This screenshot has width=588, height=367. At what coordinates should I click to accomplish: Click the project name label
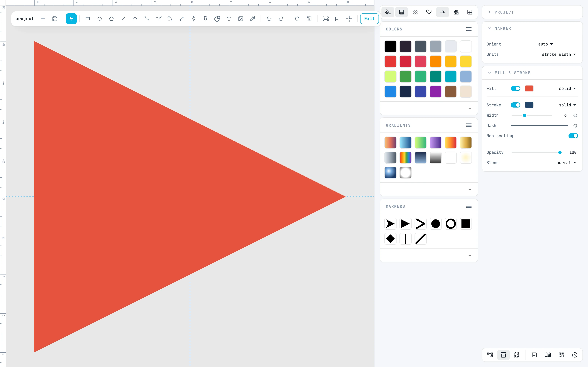(25, 19)
